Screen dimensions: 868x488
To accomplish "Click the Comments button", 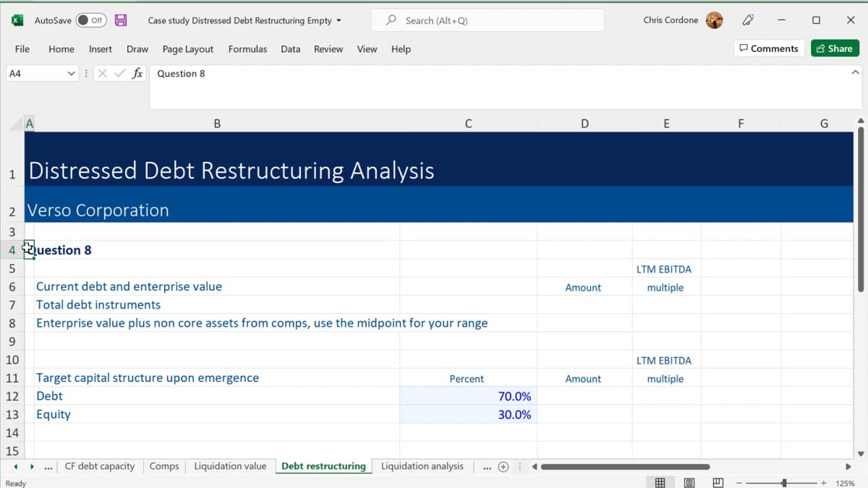I will (x=769, y=48).
